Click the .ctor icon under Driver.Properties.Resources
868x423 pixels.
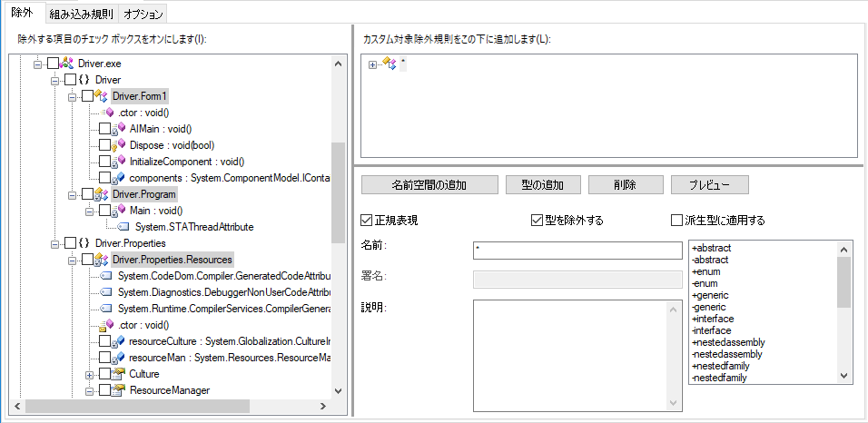point(106,325)
